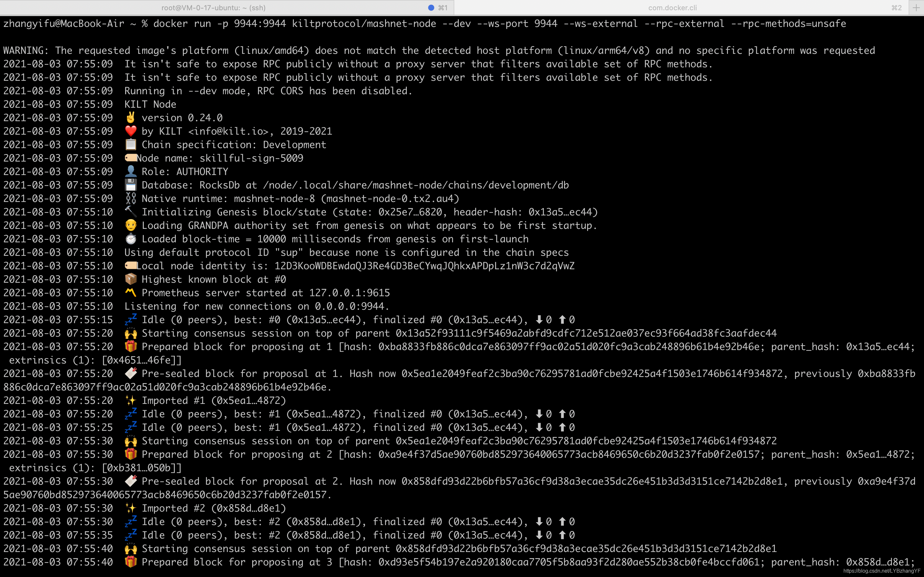924x577 pixels.
Task: Expand the block hash 0x5ea1...4872 details
Action: click(x=247, y=400)
